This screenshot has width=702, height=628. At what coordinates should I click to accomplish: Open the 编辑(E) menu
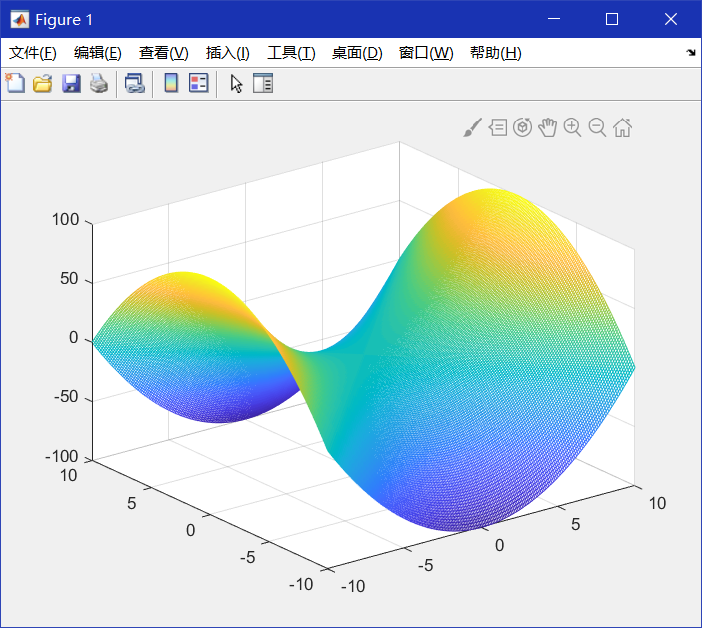coord(98,53)
